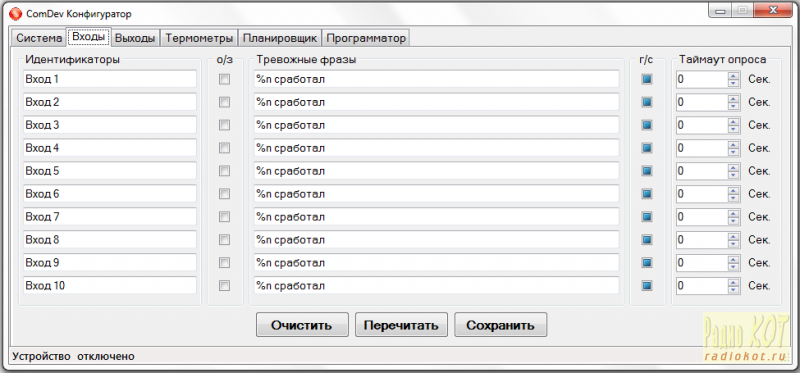
Task: Click the Сохранить button
Action: (x=501, y=326)
